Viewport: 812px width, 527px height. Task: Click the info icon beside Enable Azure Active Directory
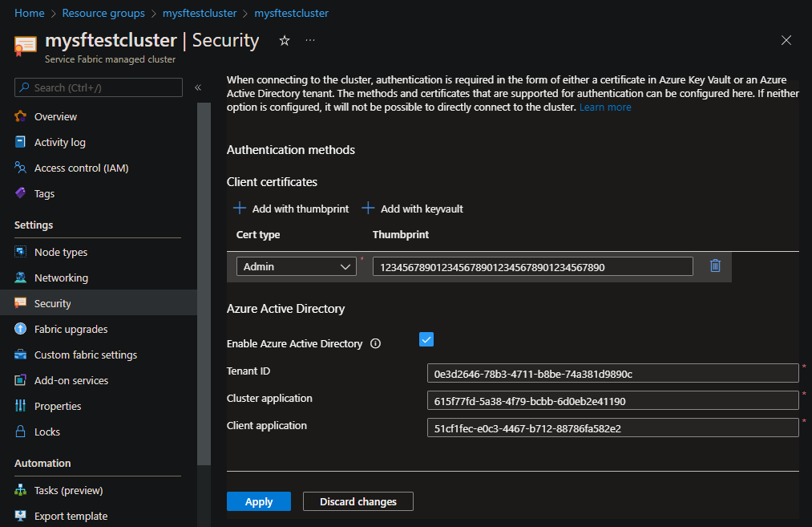[375, 344]
